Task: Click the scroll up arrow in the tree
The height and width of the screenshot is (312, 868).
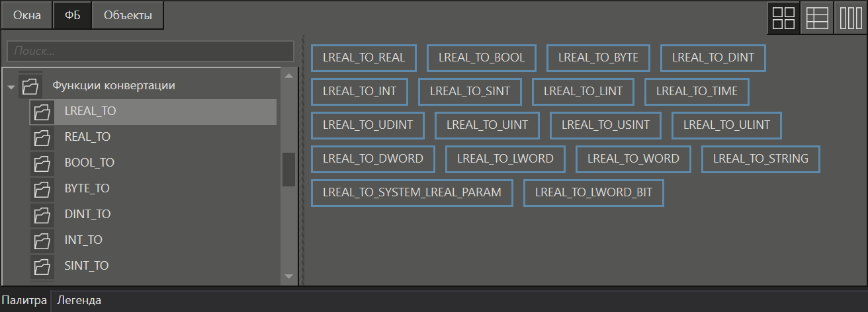Action: (x=288, y=76)
